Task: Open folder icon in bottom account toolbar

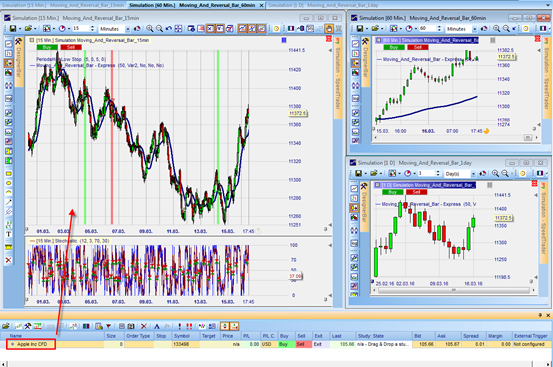Action: [x=6, y=326]
